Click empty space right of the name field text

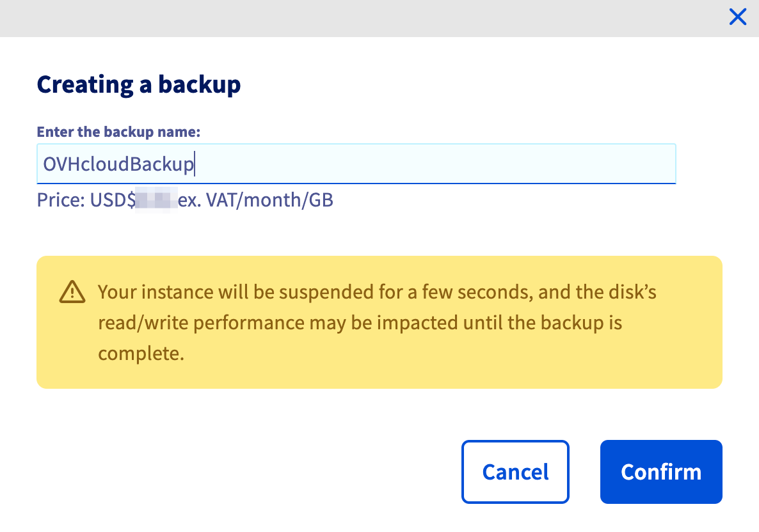(436, 164)
